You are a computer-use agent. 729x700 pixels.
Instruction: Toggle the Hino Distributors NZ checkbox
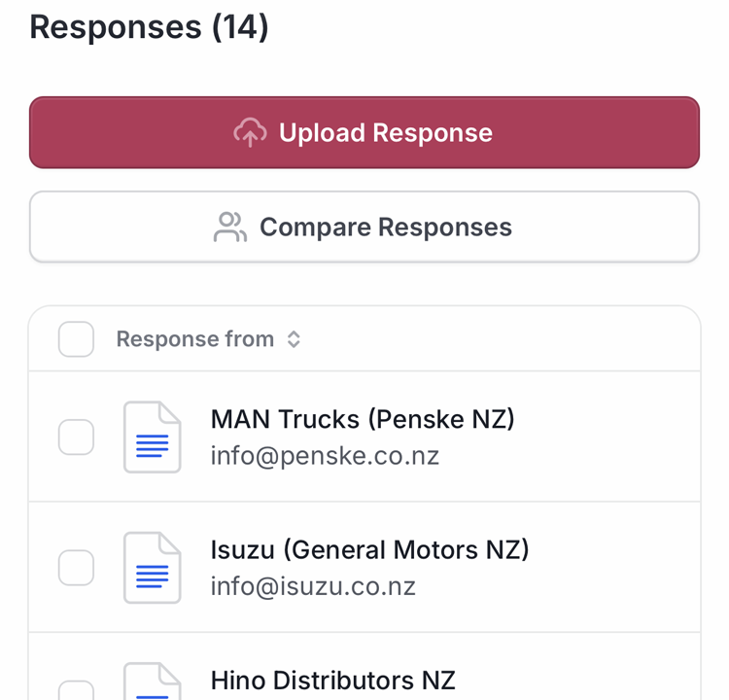click(x=76, y=690)
